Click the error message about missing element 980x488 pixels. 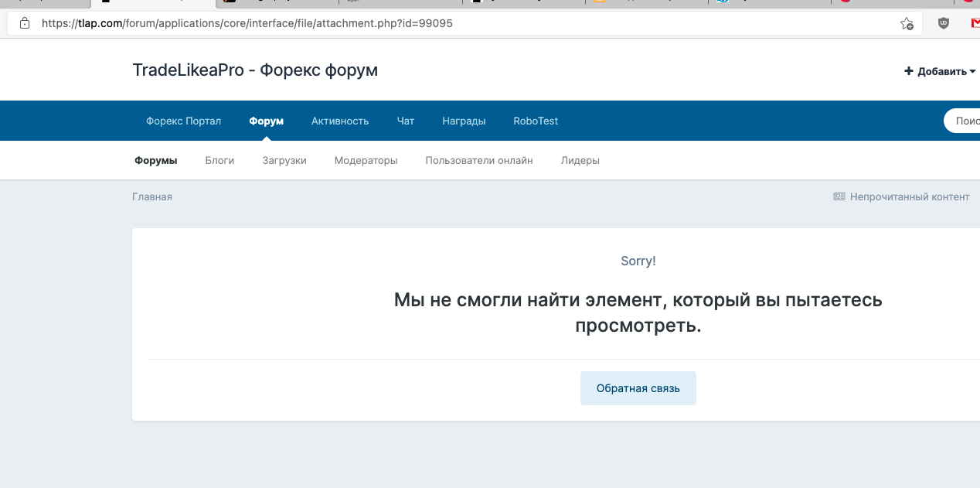[x=638, y=312]
